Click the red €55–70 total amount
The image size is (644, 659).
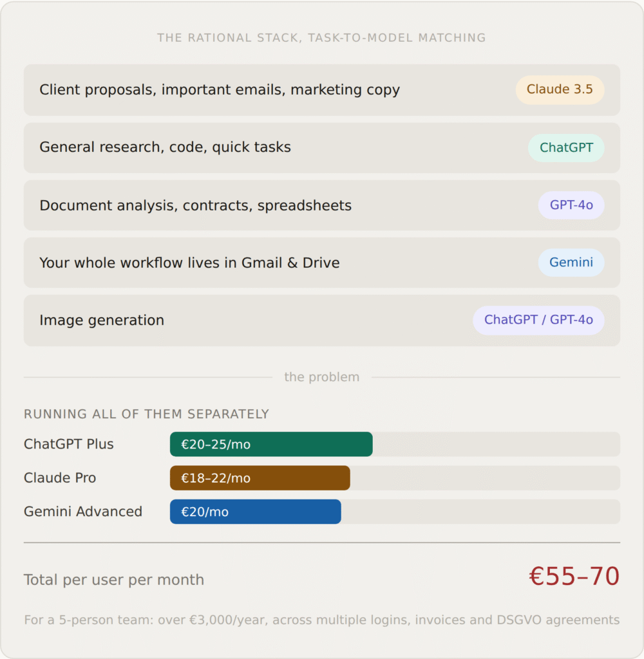coord(574,577)
